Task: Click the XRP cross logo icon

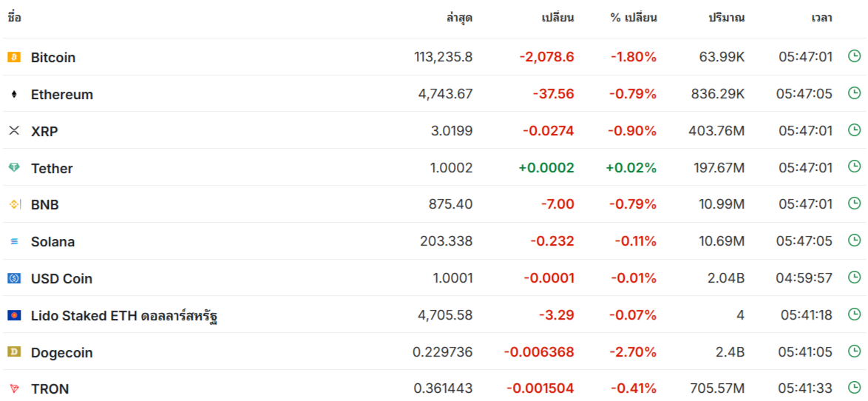Action: point(14,131)
